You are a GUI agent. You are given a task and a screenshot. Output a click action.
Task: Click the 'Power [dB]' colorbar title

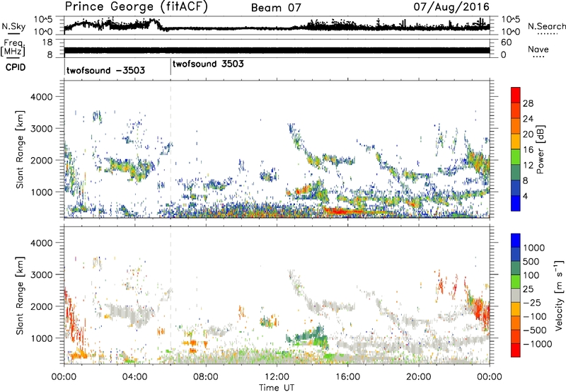pyautogui.click(x=541, y=149)
